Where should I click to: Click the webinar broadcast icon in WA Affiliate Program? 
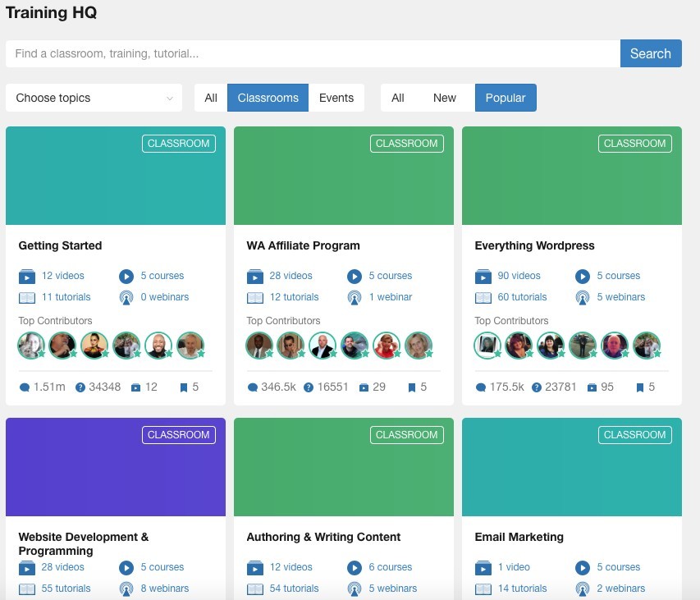tap(355, 298)
